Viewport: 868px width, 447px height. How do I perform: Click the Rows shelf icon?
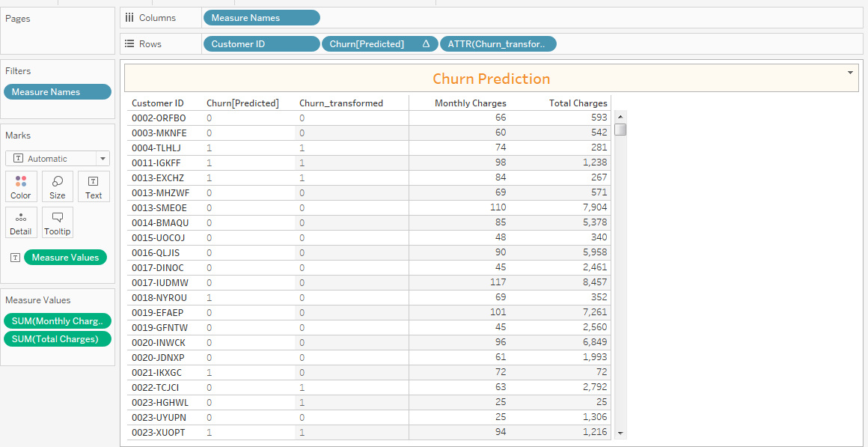(129, 44)
